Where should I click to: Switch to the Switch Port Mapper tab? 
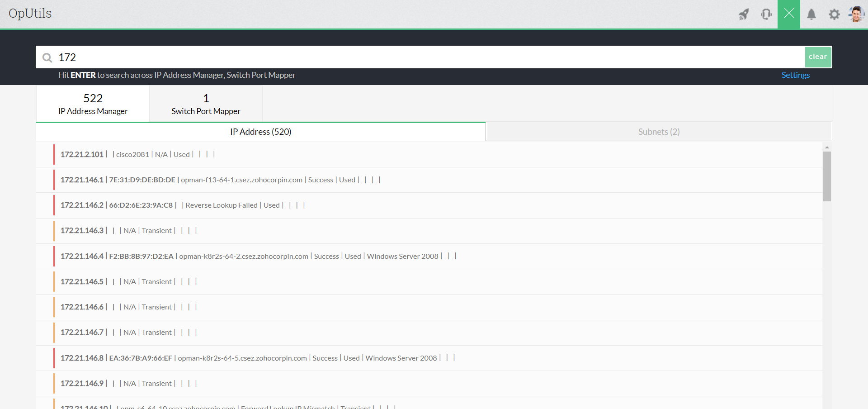click(206, 104)
